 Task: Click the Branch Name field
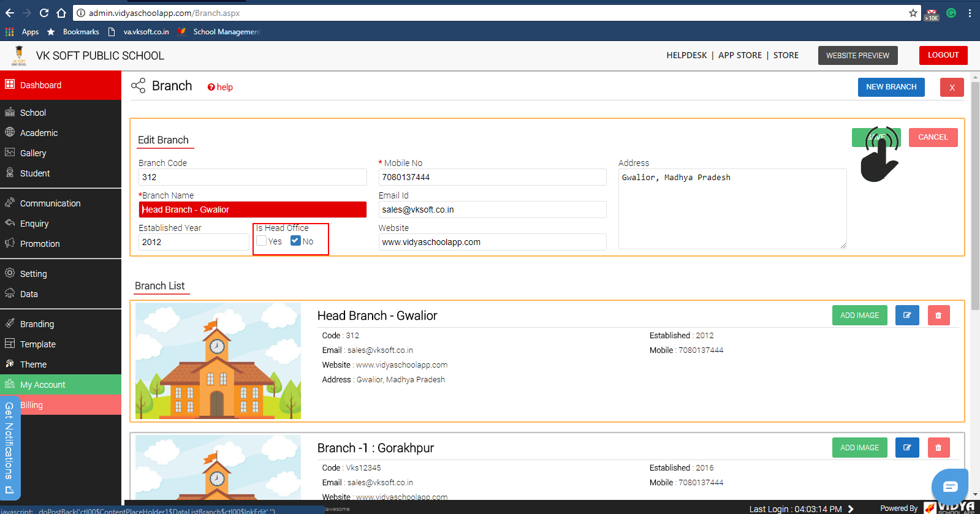point(253,210)
